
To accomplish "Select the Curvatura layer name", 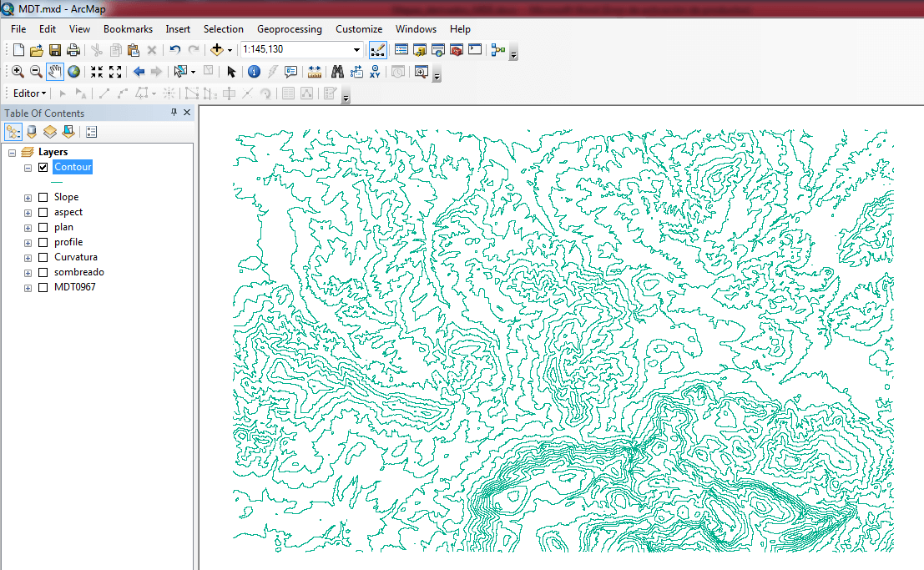I will click(x=76, y=258).
